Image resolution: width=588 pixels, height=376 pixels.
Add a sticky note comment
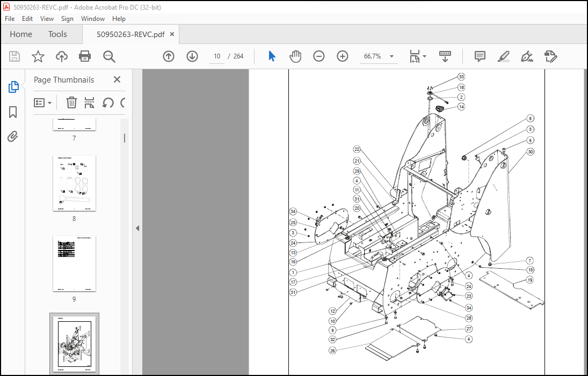click(480, 56)
